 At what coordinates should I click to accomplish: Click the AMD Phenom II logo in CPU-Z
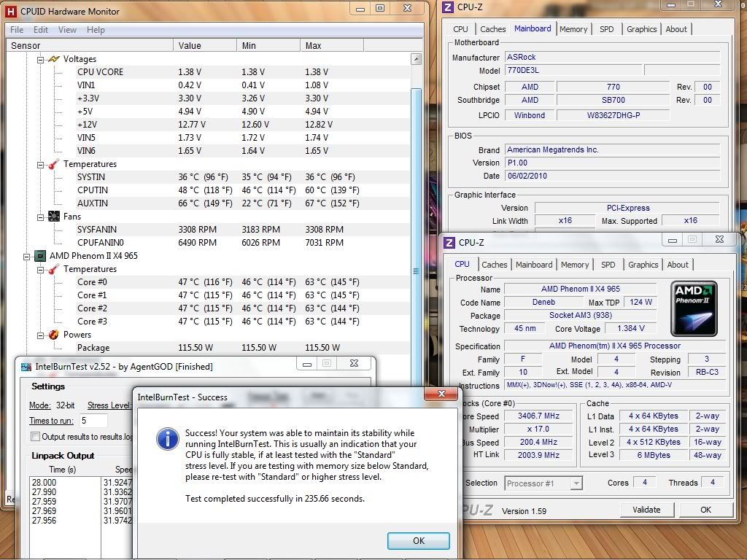pyautogui.click(x=694, y=308)
